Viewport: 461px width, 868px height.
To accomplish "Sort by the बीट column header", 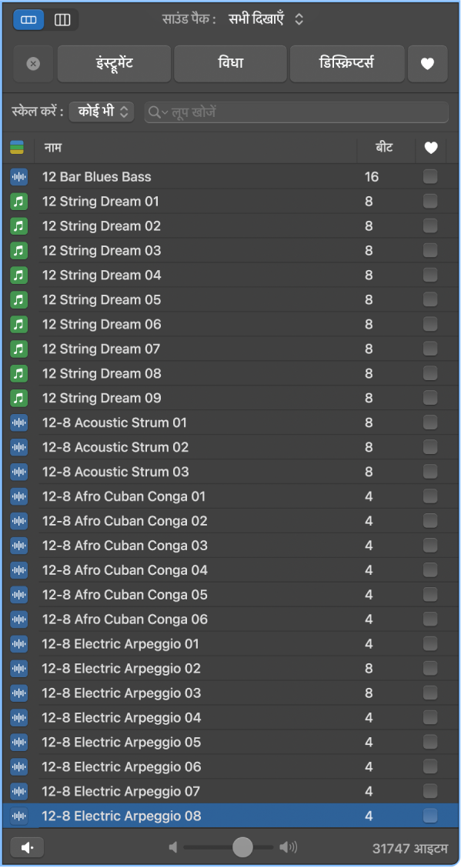I will coord(386,148).
